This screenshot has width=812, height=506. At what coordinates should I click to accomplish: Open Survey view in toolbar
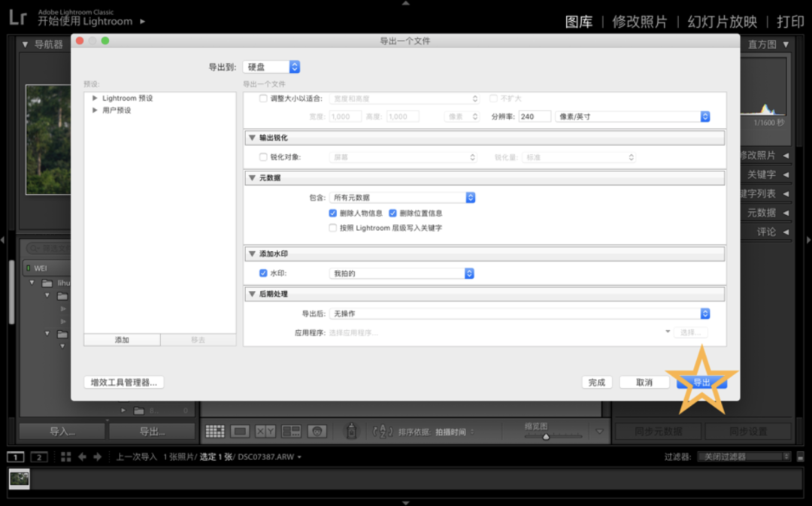pos(291,432)
